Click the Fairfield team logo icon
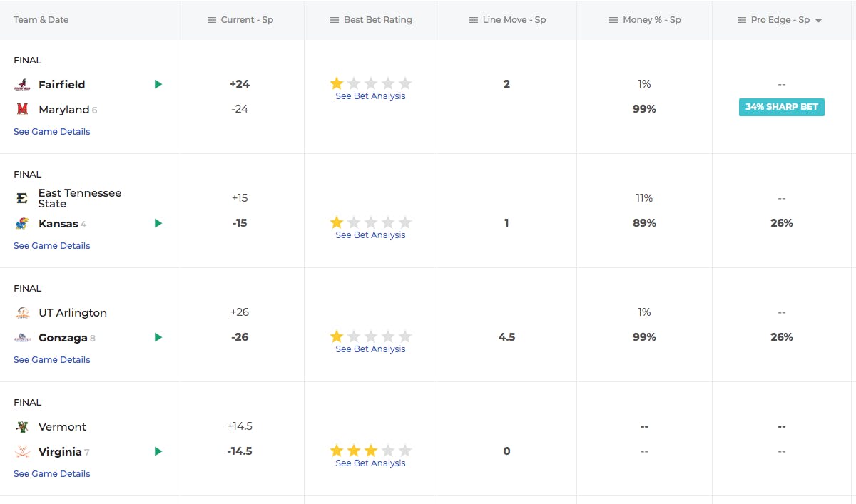The image size is (856, 504). point(22,85)
